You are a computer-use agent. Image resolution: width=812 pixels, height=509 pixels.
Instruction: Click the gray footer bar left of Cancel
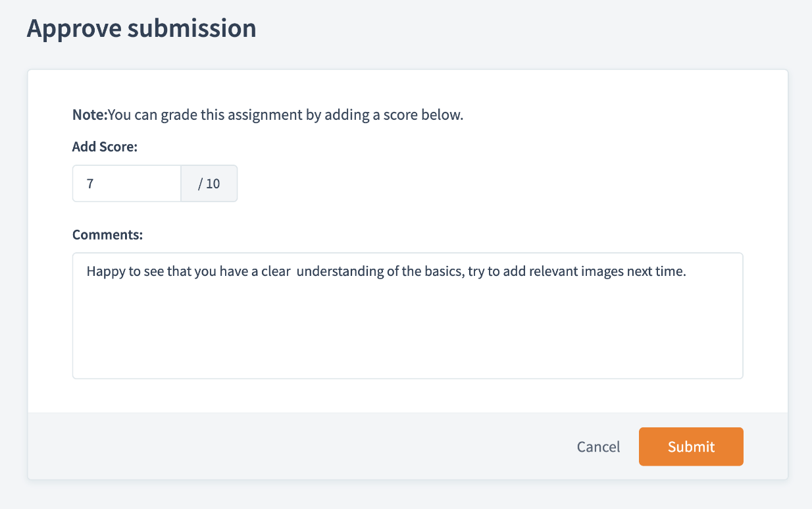pyautogui.click(x=296, y=446)
